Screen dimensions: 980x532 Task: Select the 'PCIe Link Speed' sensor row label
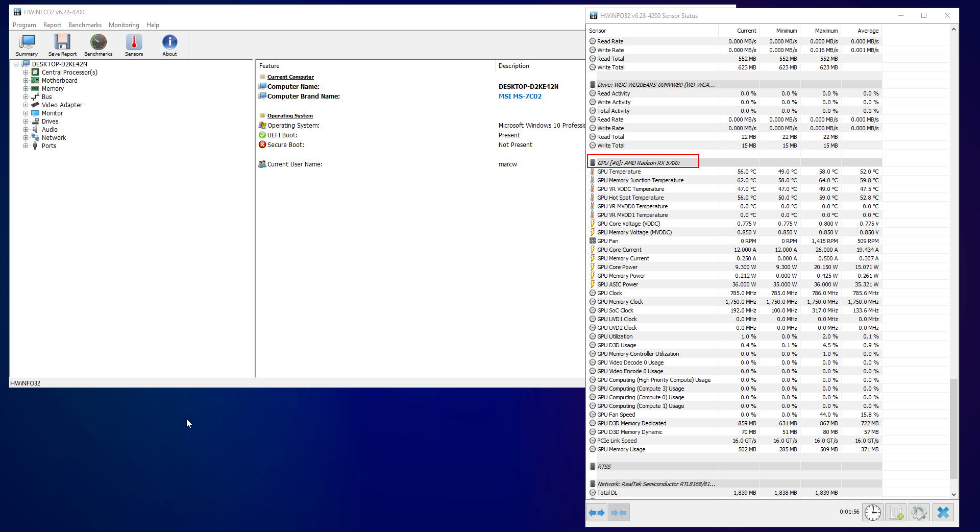(617, 441)
